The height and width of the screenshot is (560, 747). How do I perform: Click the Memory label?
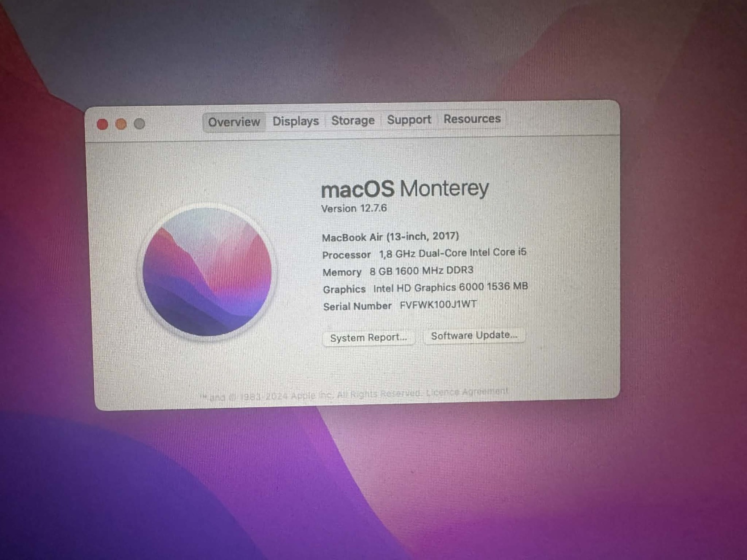click(342, 272)
